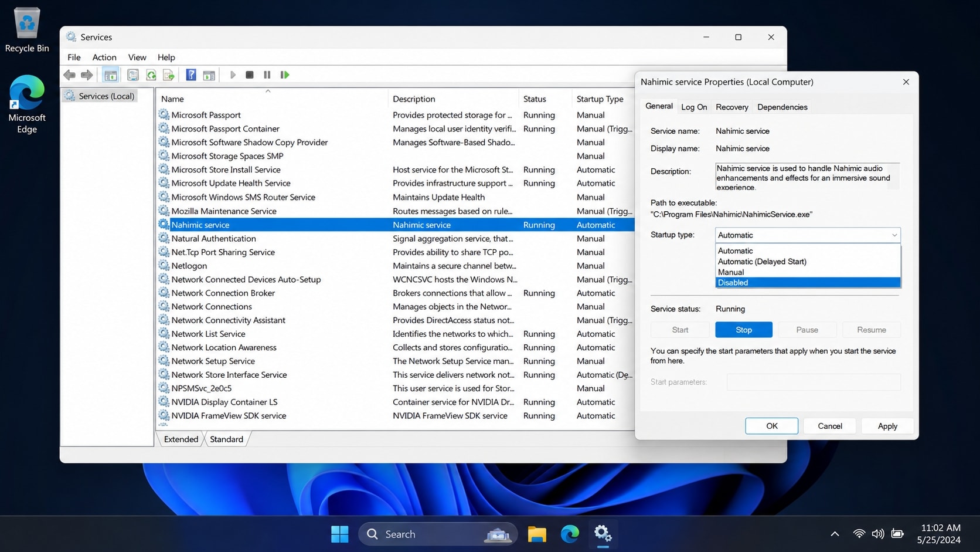Click gear icon beside Nahimic service row
This screenshot has height=552, width=980.
[x=164, y=225]
